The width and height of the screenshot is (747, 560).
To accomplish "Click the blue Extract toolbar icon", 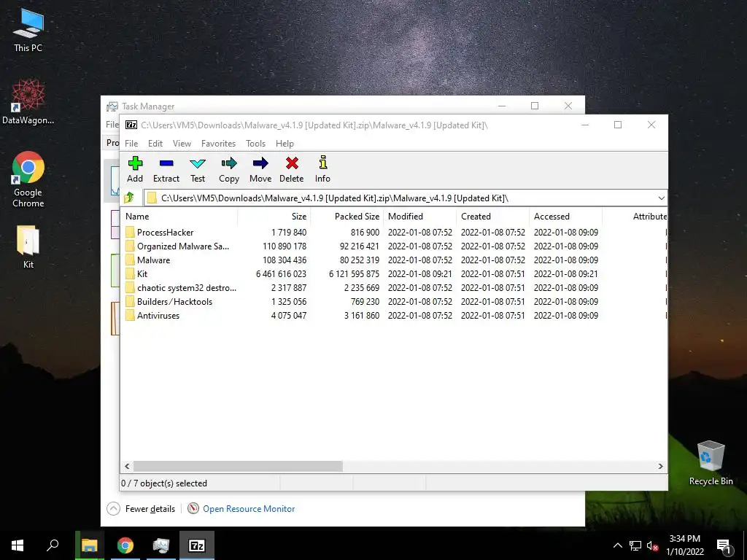I will pyautogui.click(x=166, y=163).
